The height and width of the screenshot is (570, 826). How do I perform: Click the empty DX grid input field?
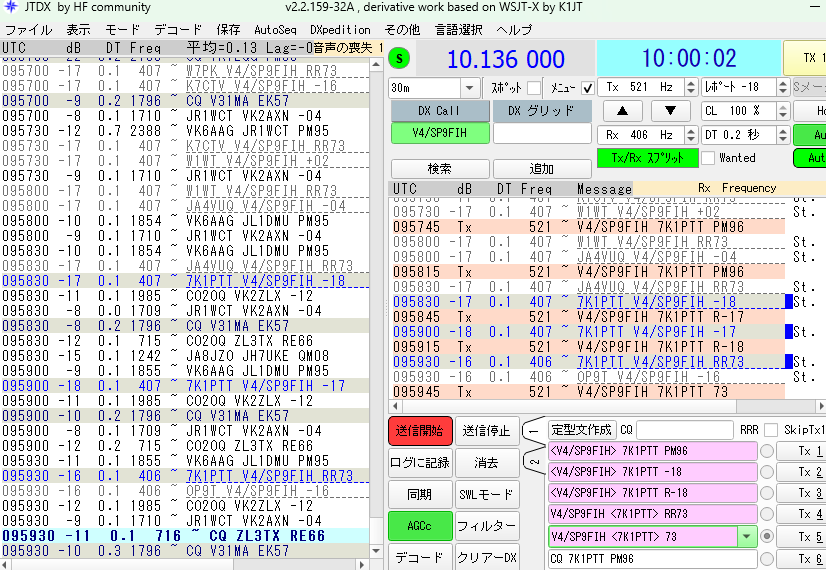[542, 133]
